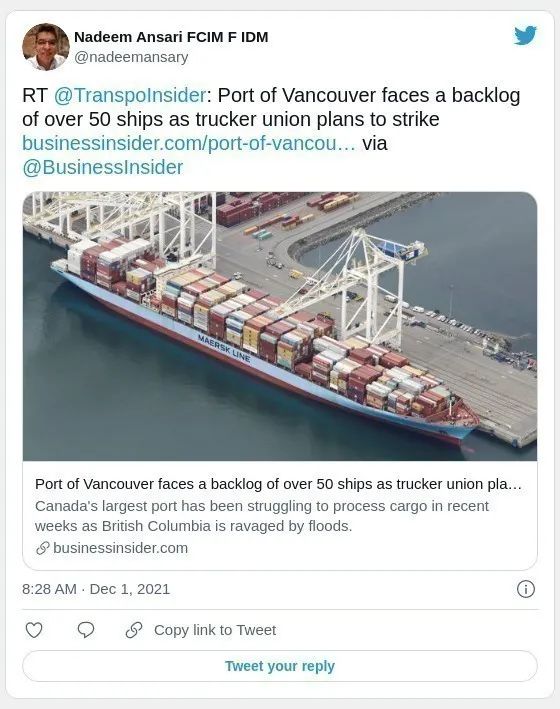Image resolution: width=560 pixels, height=709 pixels.
Task: Click the link icon beside businessinsider.com
Action: (43, 548)
